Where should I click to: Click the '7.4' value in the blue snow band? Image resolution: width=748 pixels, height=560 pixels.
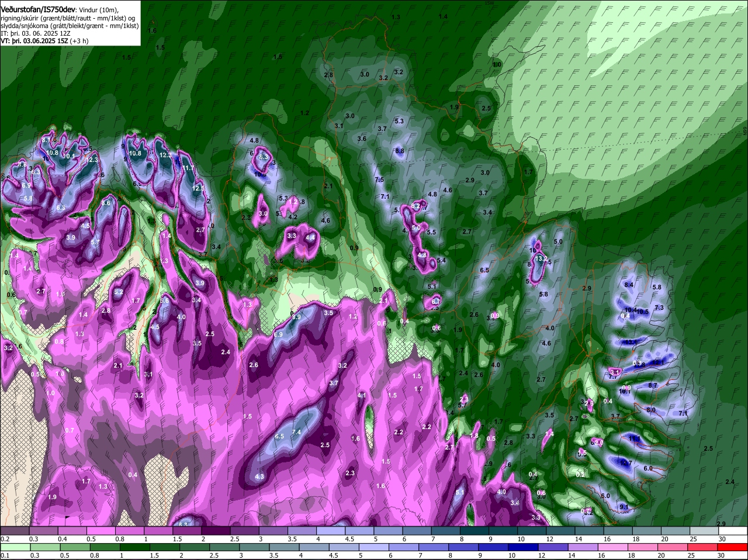pos(296,432)
